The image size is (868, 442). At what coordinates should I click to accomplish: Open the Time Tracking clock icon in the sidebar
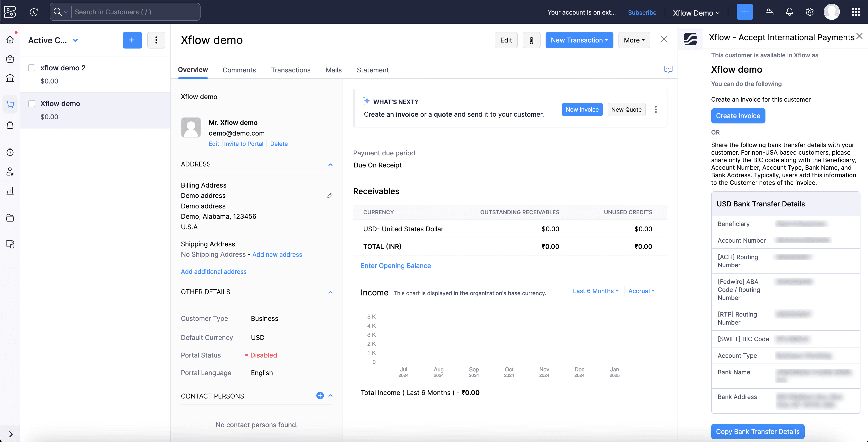tap(10, 152)
